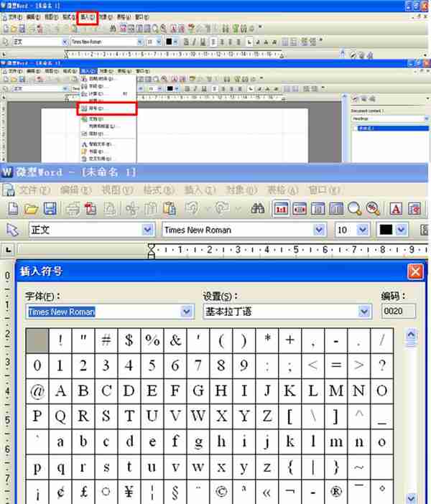This screenshot has height=504, width=431.
Task: Select the highlighted blank space cell
Action: coord(37,340)
